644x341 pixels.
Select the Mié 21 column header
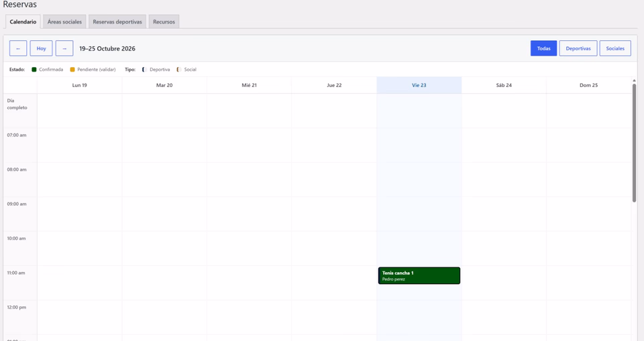250,85
